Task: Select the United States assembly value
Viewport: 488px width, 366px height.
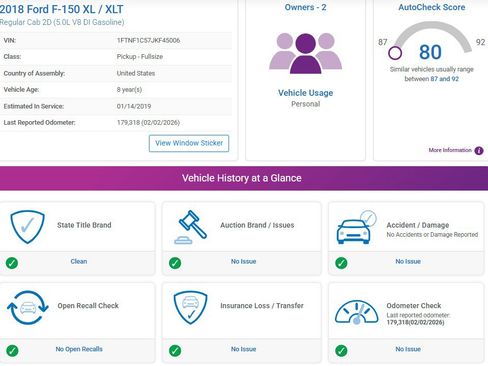Action: [136, 73]
